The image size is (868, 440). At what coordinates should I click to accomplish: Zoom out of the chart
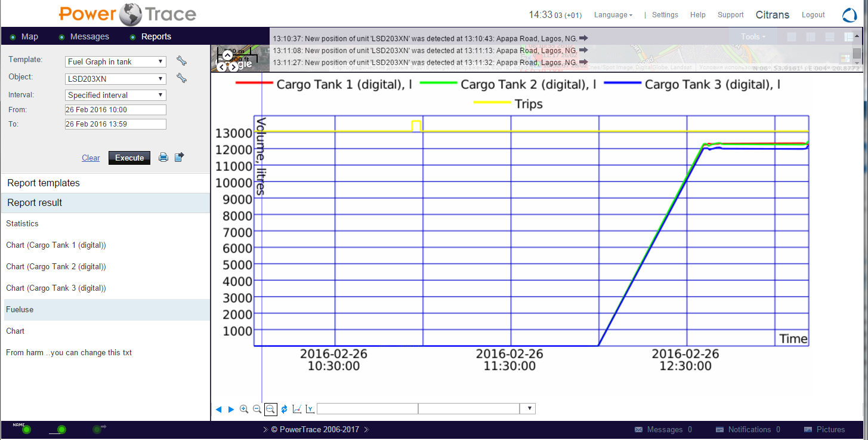point(257,409)
